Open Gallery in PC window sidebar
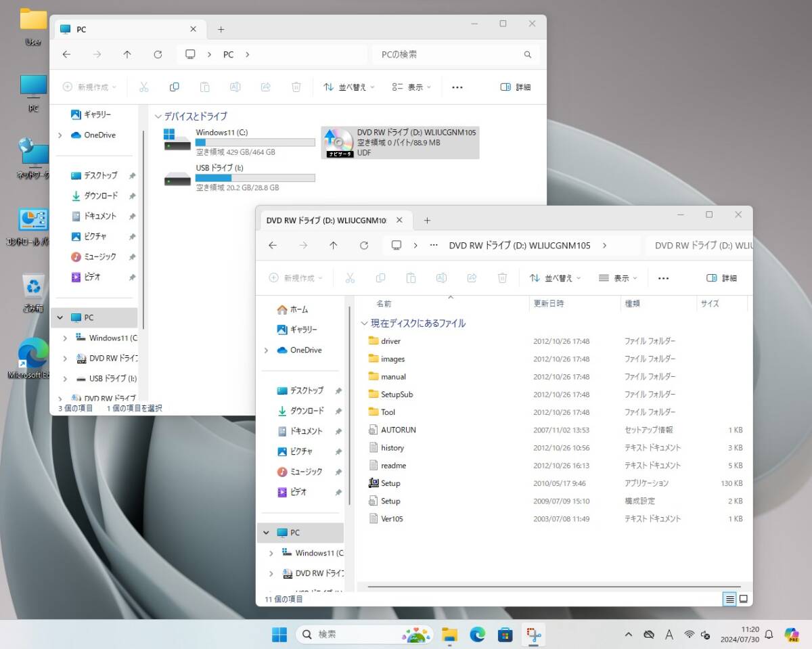The width and height of the screenshot is (812, 649). click(x=91, y=115)
